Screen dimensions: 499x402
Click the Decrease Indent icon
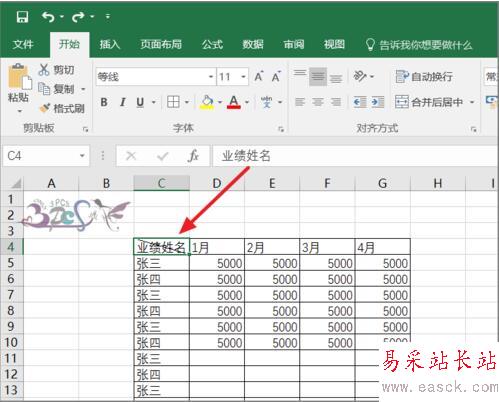click(360, 102)
